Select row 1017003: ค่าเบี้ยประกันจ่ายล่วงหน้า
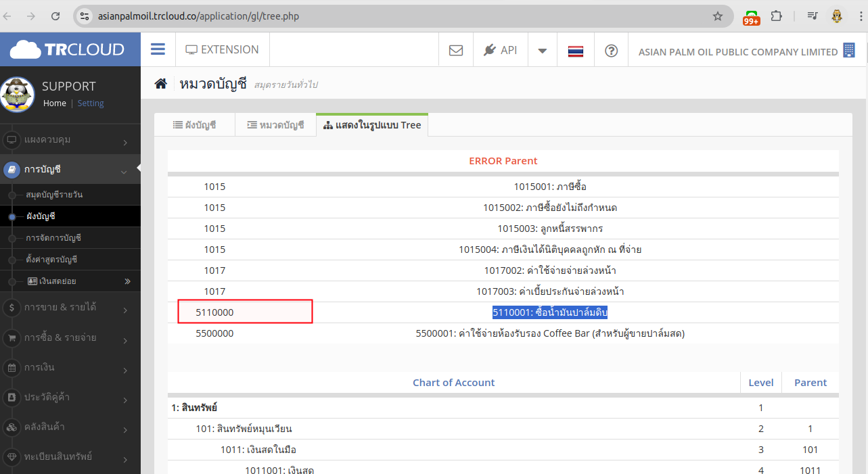The width and height of the screenshot is (868, 474). (503, 291)
